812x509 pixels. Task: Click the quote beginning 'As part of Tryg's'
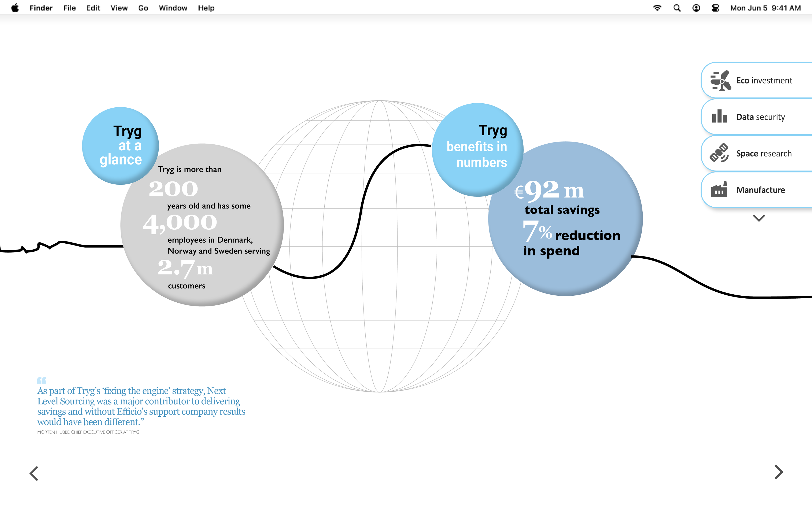pyautogui.click(x=141, y=406)
